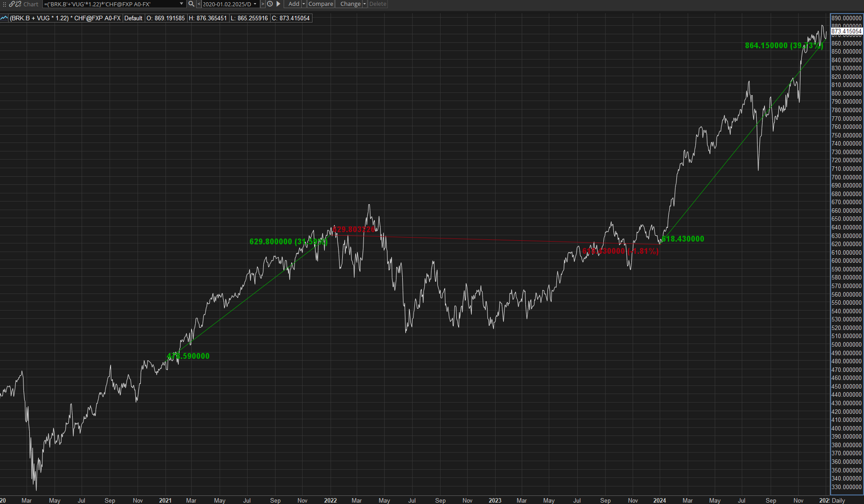Click the line chart type icon in legend
864x504 pixels.
pyautogui.click(x=4, y=18)
